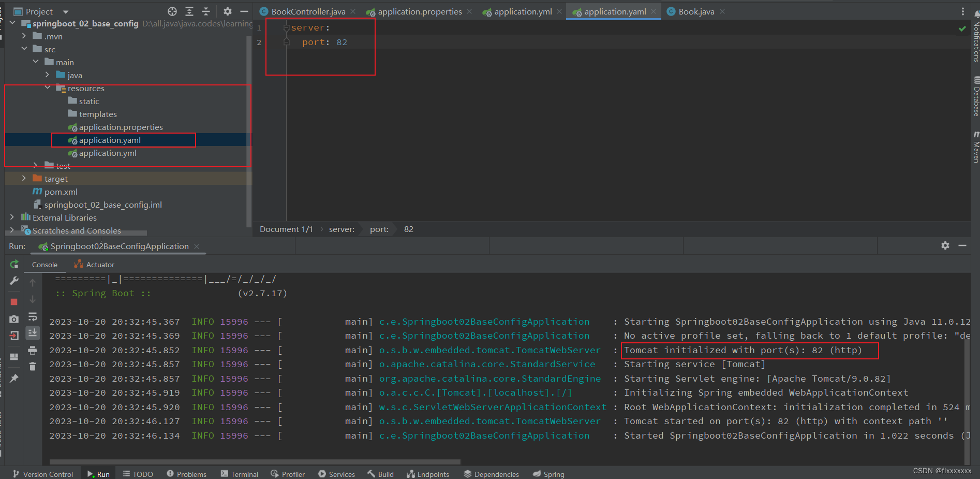The width and height of the screenshot is (980, 479).
Task: Expand the java source folder
Action: coord(47,75)
